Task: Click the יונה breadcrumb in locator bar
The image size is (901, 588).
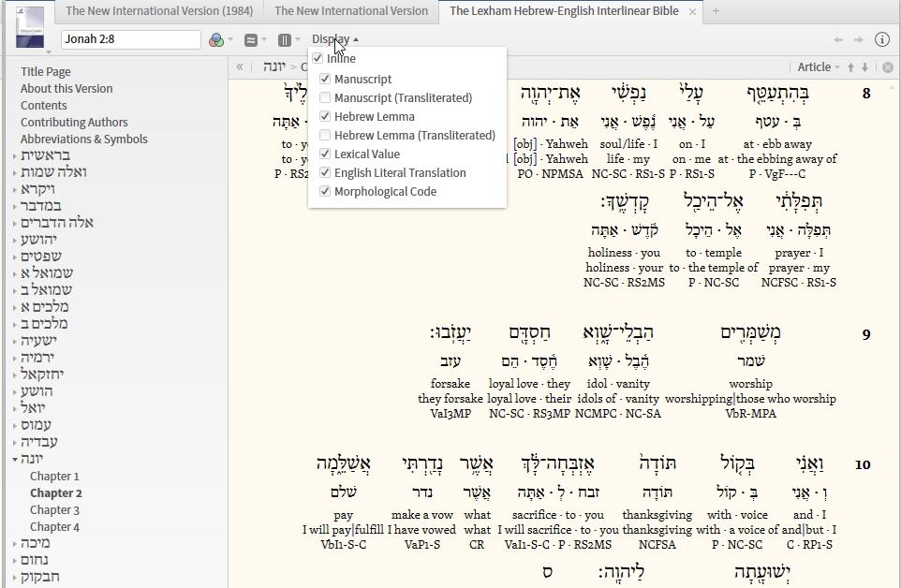Action: tap(274, 66)
